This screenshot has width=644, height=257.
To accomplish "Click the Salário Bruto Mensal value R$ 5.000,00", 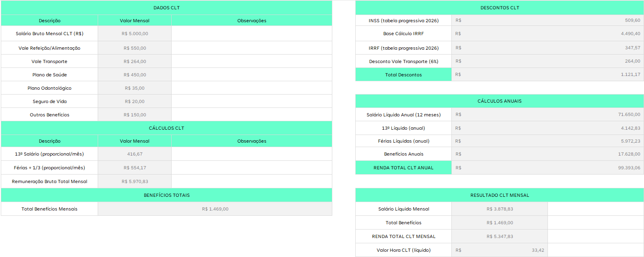I will tap(134, 34).
